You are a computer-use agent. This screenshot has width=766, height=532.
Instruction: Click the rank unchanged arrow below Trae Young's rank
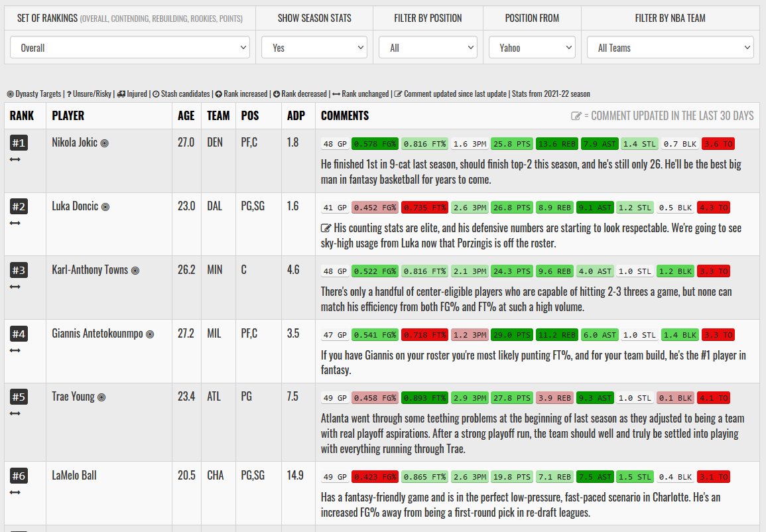[x=15, y=412]
